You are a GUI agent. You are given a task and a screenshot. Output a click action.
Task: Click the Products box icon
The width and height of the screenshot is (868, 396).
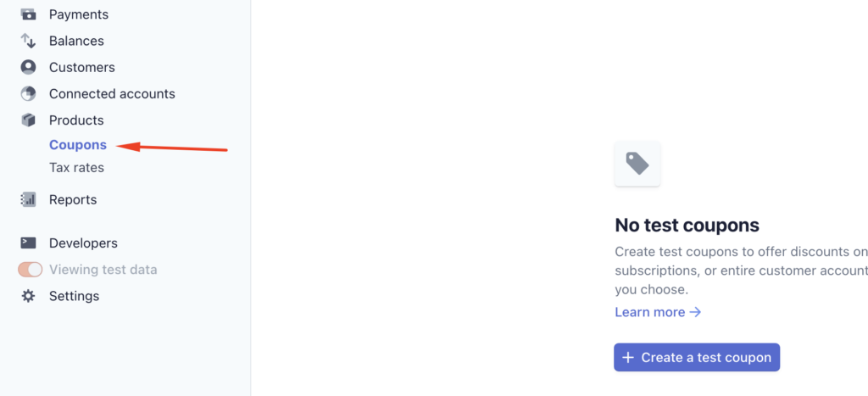pos(29,120)
